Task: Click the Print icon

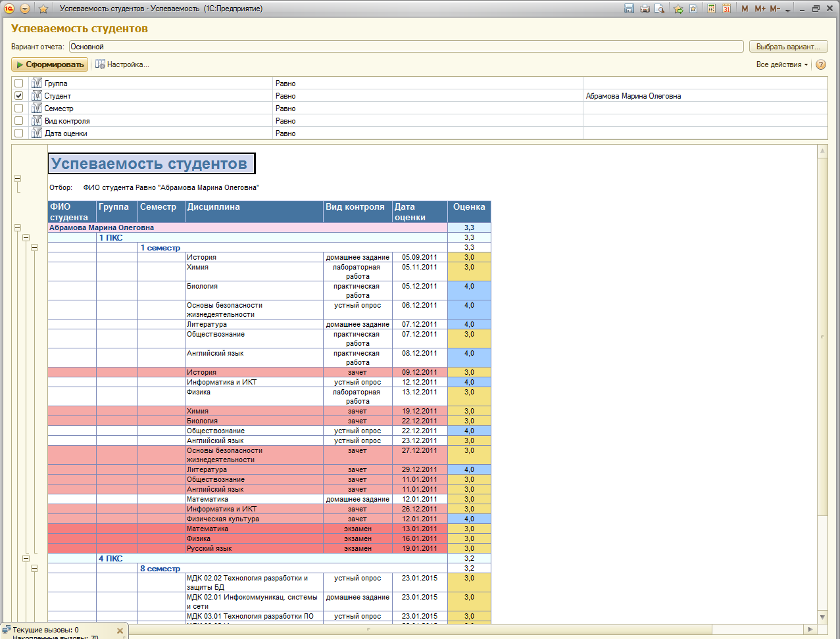Action: coord(645,9)
